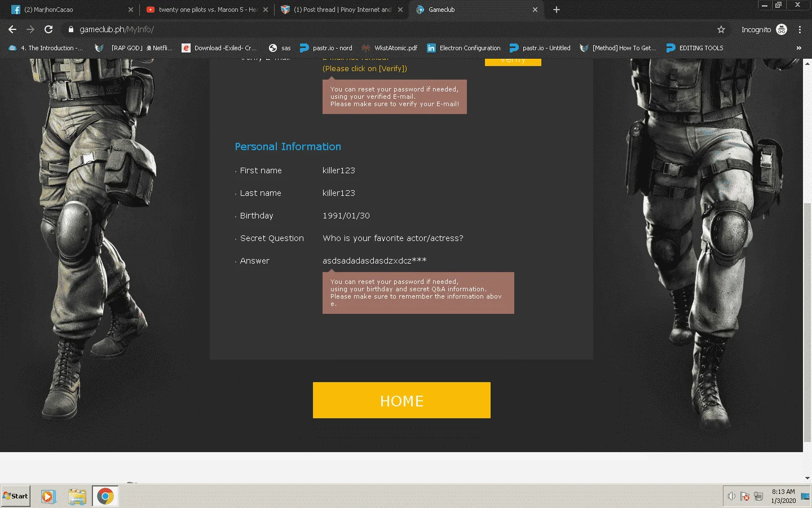Open the media player taskbar icon
The image size is (812, 508).
pyautogui.click(x=48, y=496)
